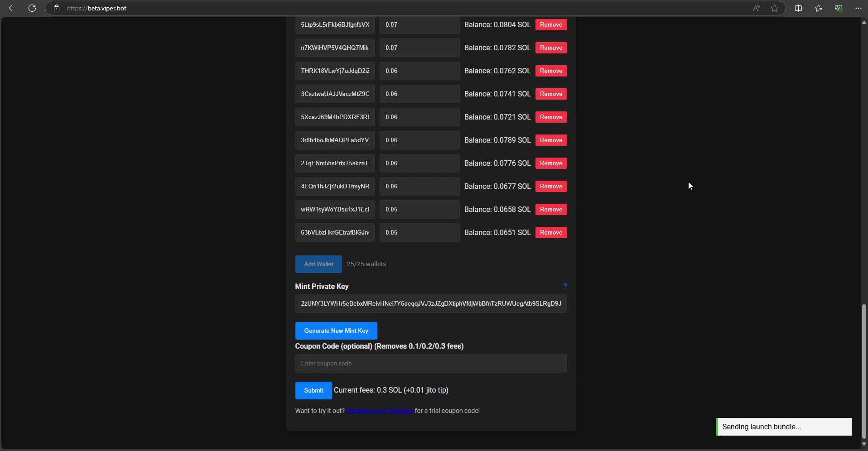
Task: Focus the coupon code input field
Action: click(x=430, y=363)
